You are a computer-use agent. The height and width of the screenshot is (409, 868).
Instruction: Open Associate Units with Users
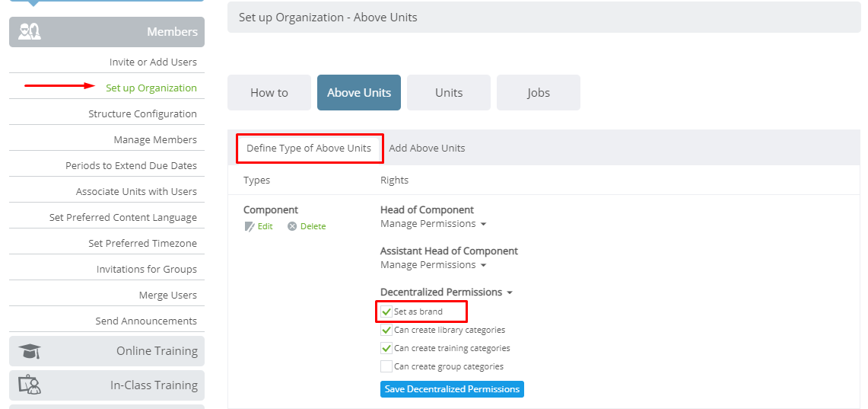tap(136, 191)
